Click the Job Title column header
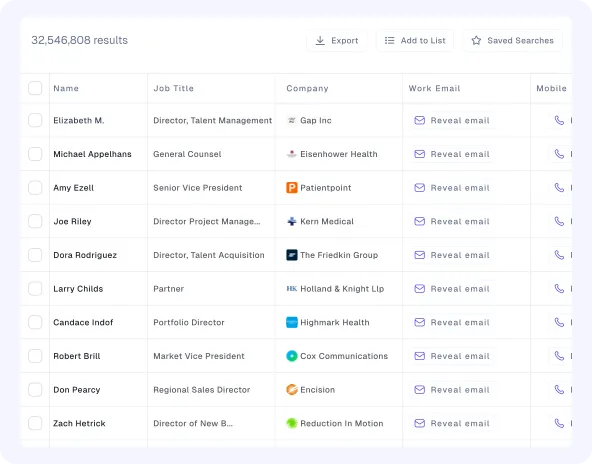 173,88
